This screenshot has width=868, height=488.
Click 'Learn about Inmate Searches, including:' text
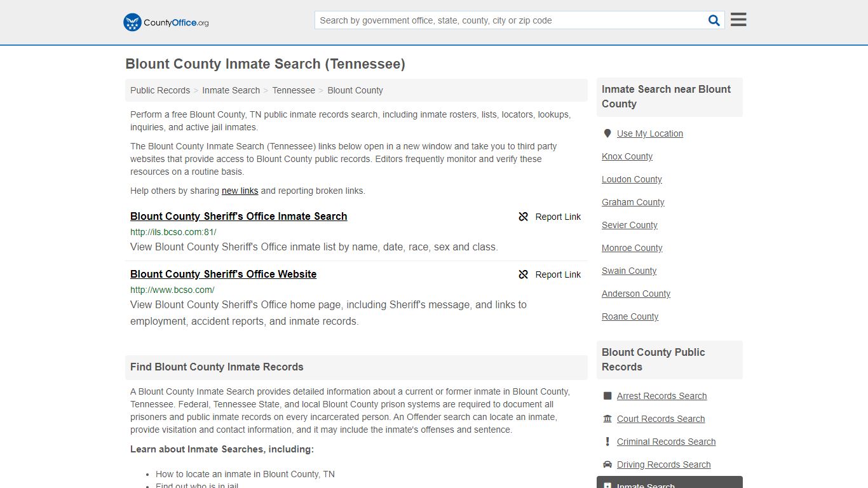pyautogui.click(x=222, y=449)
